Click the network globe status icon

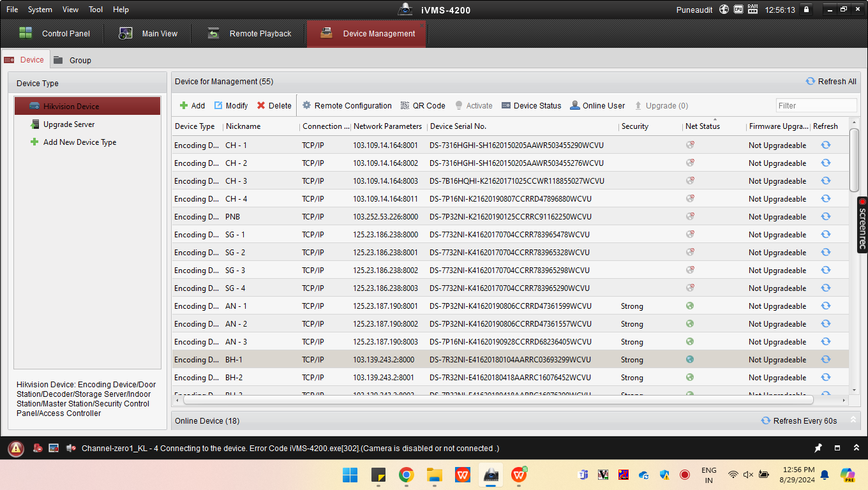coord(724,10)
